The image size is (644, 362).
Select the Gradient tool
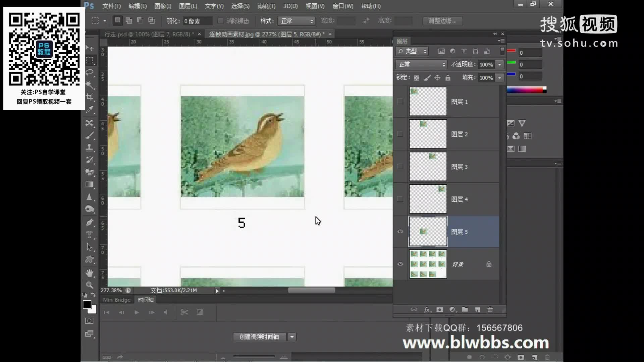(90, 184)
